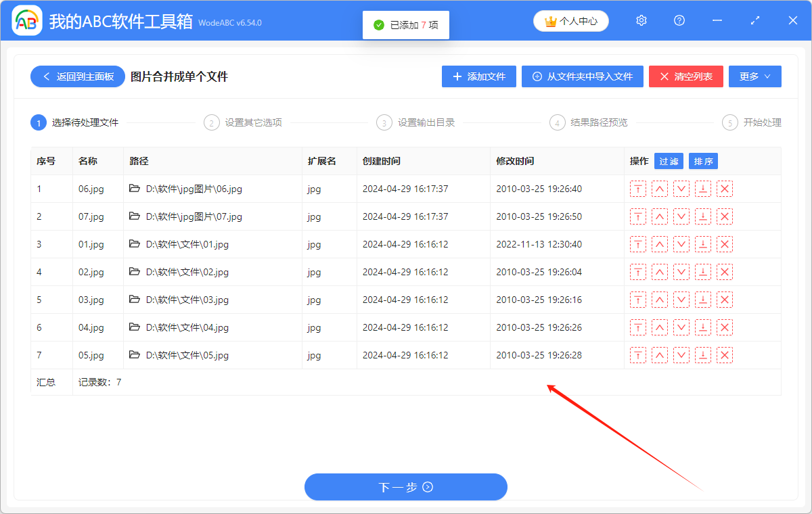Image resolution: width=812 pixels, height=514 pixels.
Task: Click the 过滤 filter button
Action: click(669, 161)
